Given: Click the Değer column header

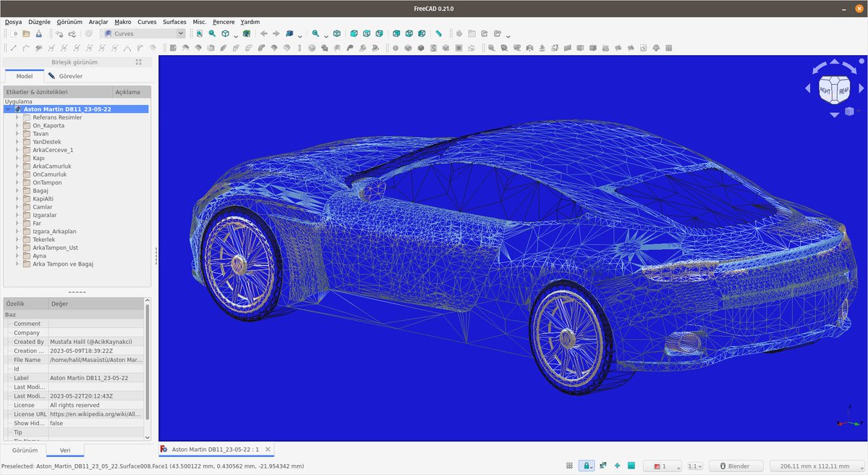Looking at the screenshot, I should click(x=95, y=303).
